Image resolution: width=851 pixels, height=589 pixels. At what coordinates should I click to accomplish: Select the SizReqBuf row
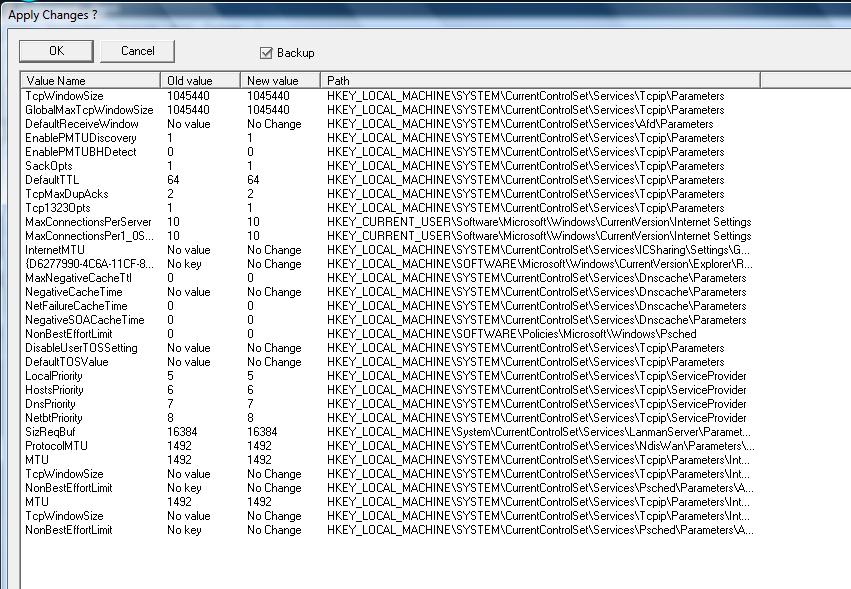[x=51, y=432]
